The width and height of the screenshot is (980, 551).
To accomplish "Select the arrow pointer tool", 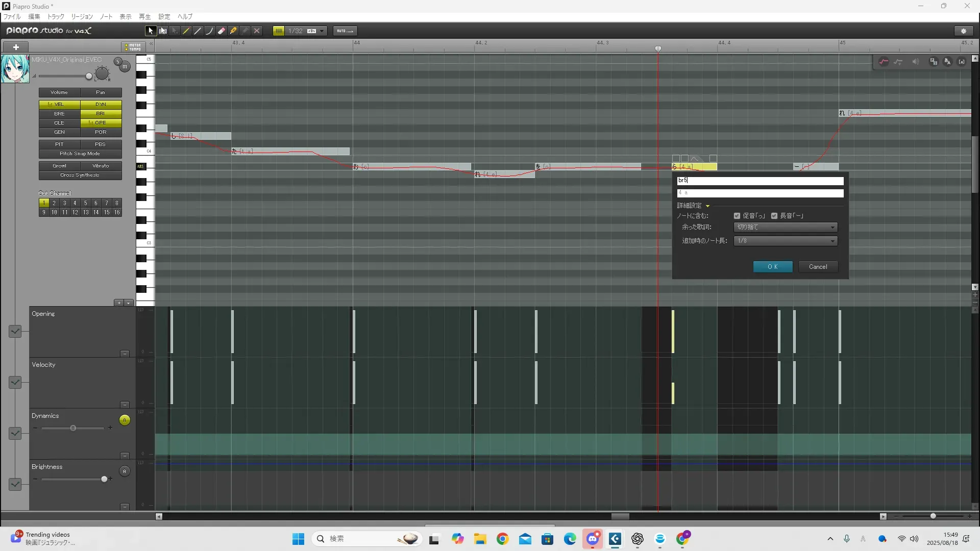I will tap(150, 31).
